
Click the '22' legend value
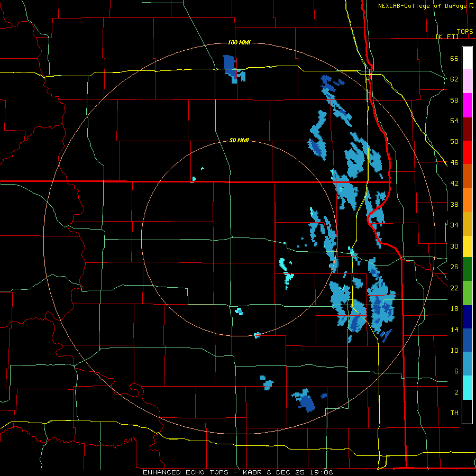454,288
